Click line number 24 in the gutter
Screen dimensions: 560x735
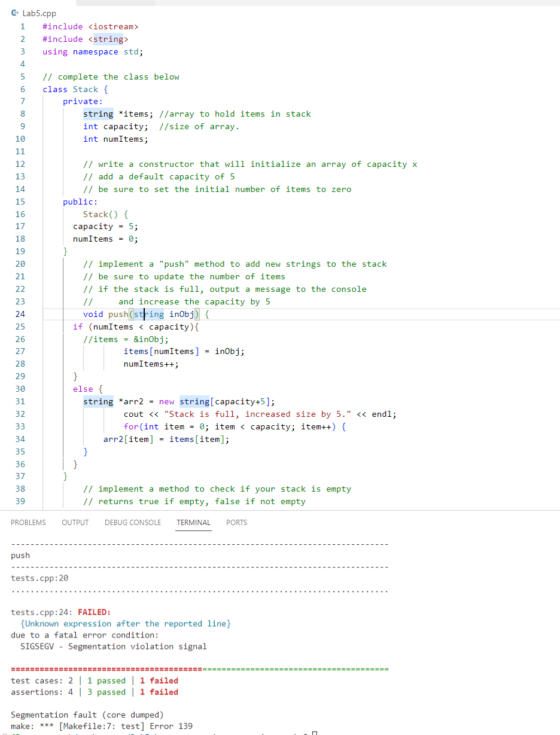click(x=20, y=314)
